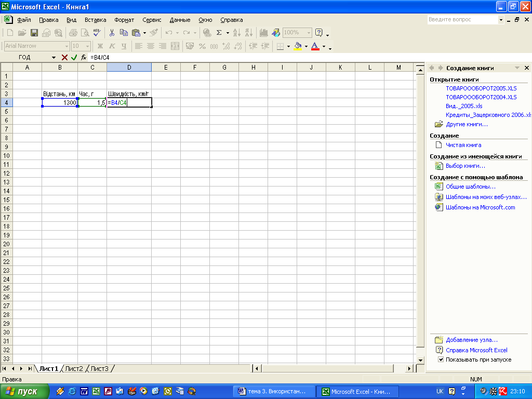Click the Insert Hyperlink icon
The height and width of the screenshot is (399, 532).
tap(207, 33)
